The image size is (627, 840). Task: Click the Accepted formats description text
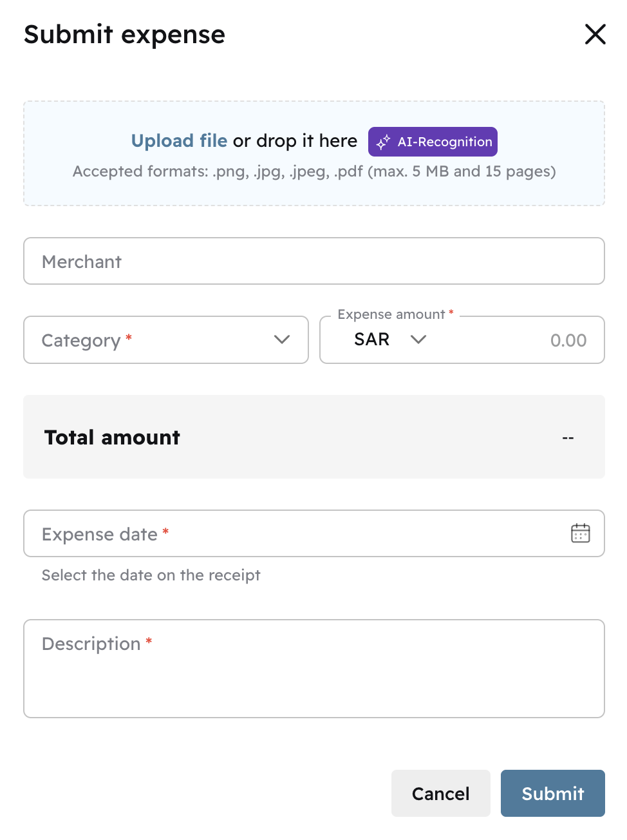313,171
